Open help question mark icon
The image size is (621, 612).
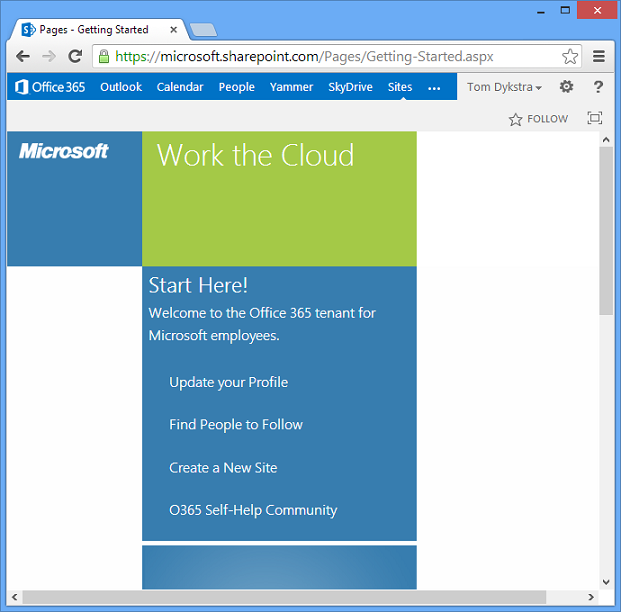[598, 86]
